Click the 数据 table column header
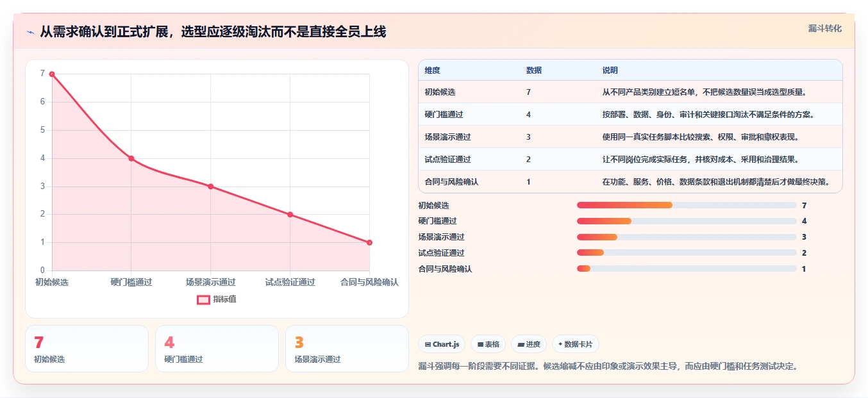 [x=534, y=70]
